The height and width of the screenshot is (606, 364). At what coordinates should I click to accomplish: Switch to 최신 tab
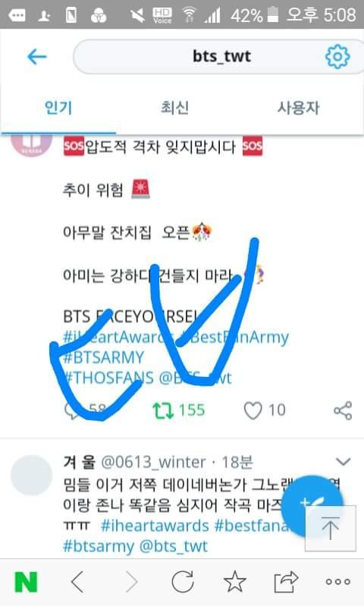point(174,108)
